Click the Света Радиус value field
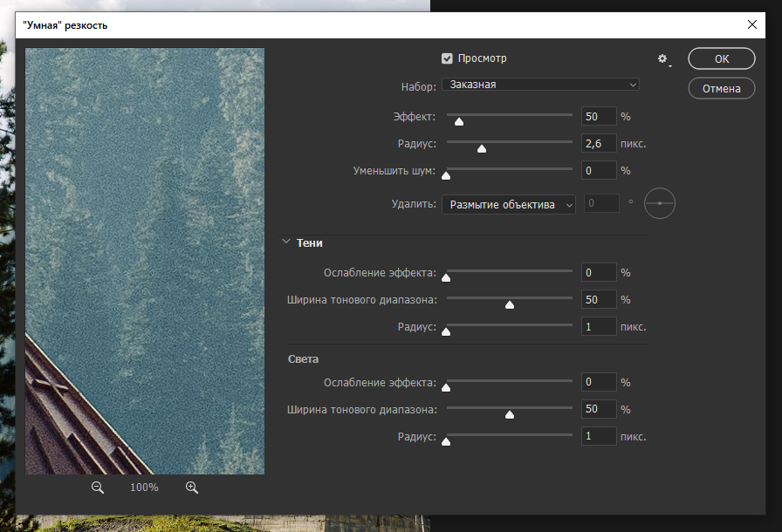This screenshot has height=532, width=782. pos(599,436)
